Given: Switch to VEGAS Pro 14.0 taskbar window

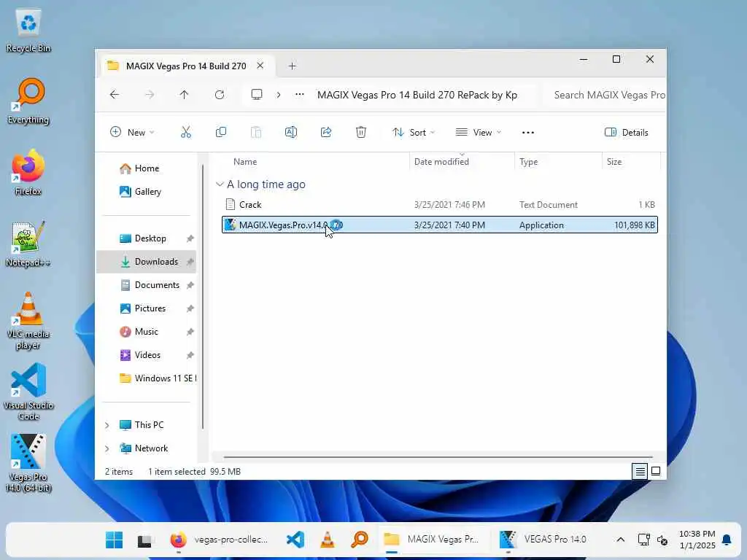Looking at the screenshot, I should point(543,540).
